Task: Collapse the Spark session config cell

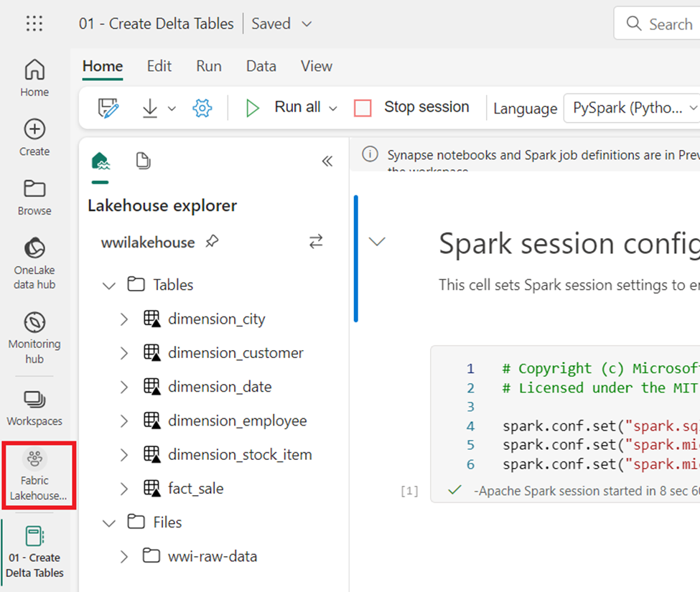Action: 377,242
